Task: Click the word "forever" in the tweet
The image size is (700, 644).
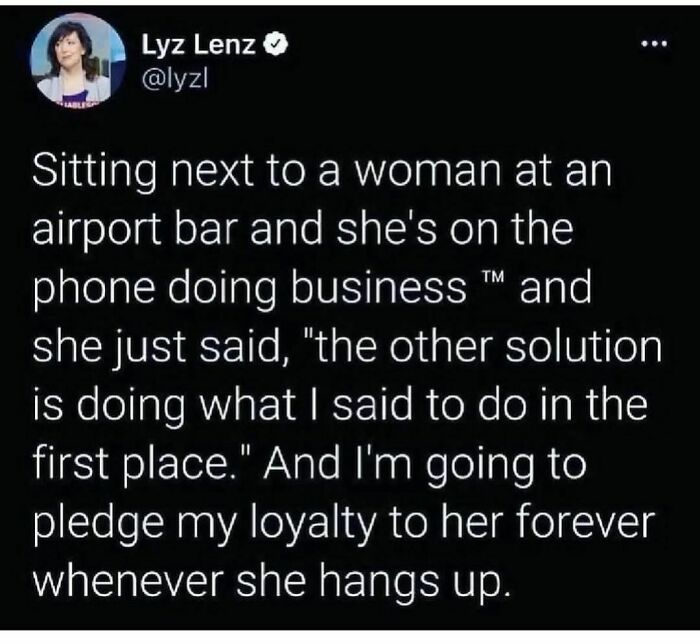Action: click(585, 522)
